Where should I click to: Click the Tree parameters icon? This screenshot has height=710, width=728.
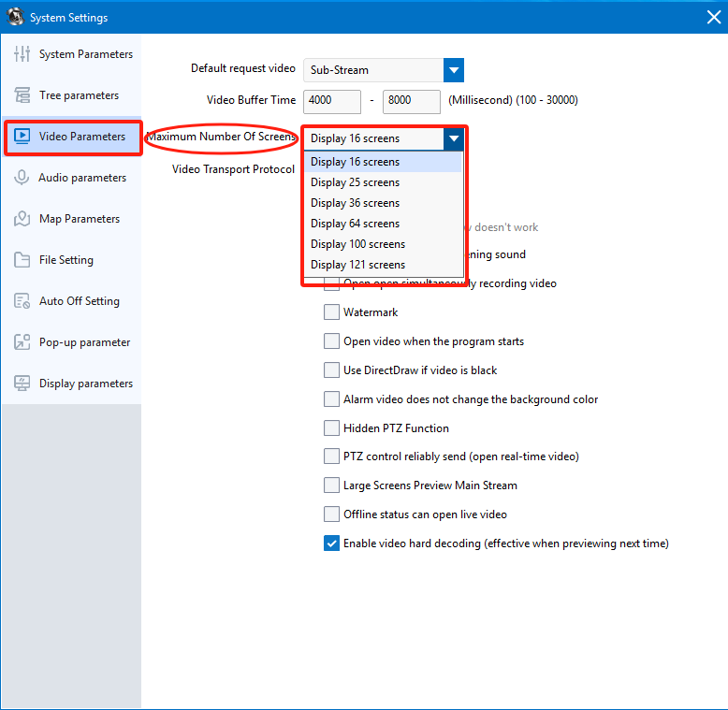tap(22, 95)
